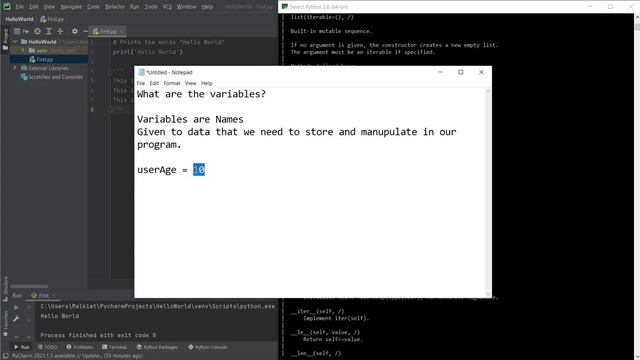Click First.py in the PyCharm breadcrumb bar
Screen dimensions: 640x360
coord(52,19)
